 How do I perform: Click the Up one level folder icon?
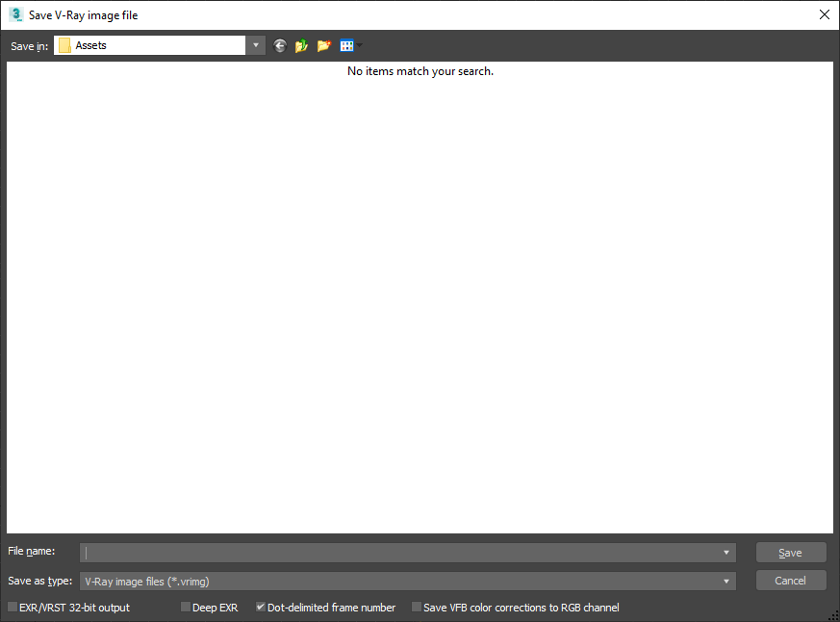(x=301, y=45)
